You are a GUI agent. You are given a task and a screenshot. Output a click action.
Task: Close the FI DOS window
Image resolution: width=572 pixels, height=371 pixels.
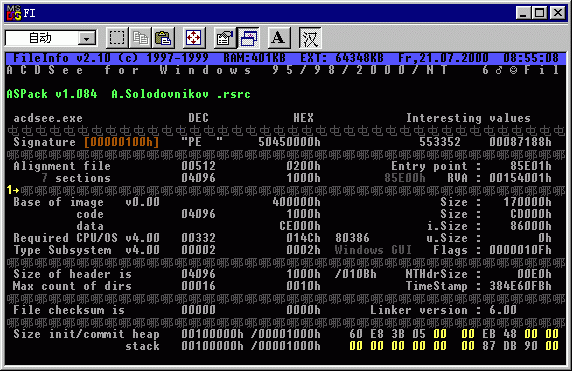pos(558,13)
